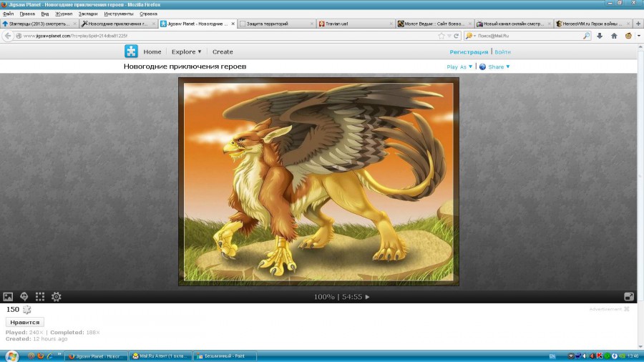Resume the timer with the play arrow
Screen dimensions: 644x362
pos(367,297)
